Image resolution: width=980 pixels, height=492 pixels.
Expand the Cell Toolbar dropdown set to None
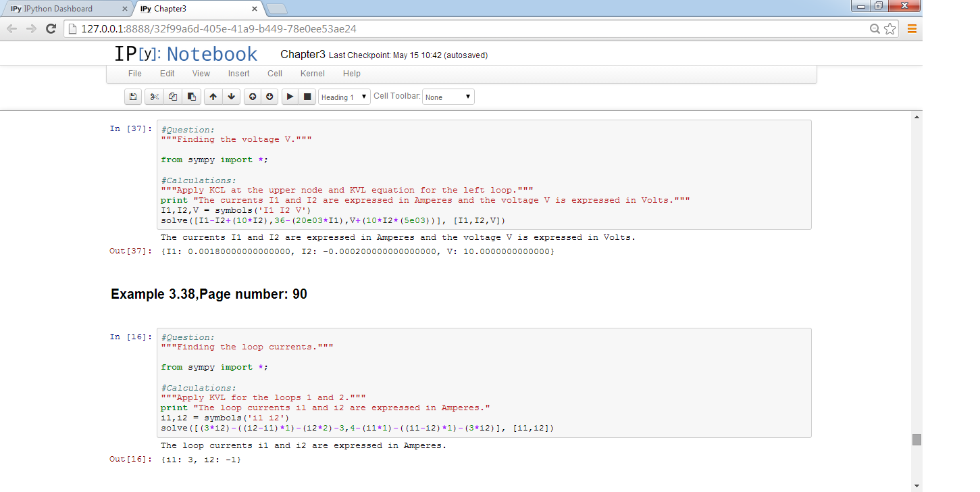(448, 97)
